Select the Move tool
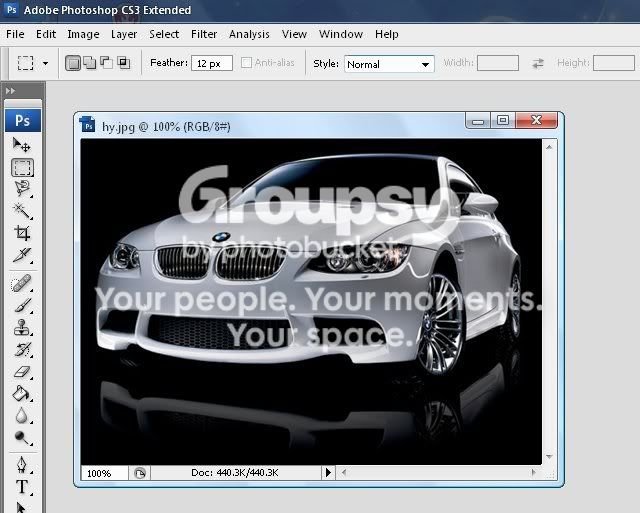The image size is (640, 513). click(22, 144)
